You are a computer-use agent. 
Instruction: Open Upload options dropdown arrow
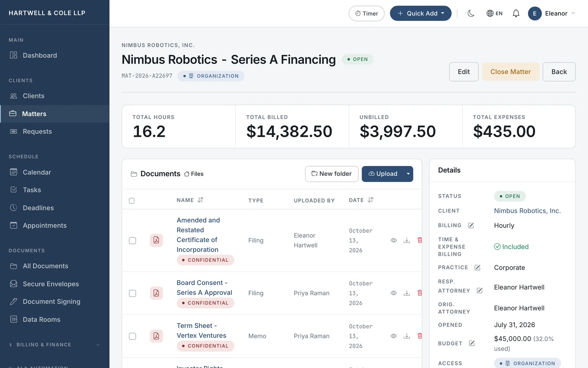pyautogui.click(x=408, y=174)
